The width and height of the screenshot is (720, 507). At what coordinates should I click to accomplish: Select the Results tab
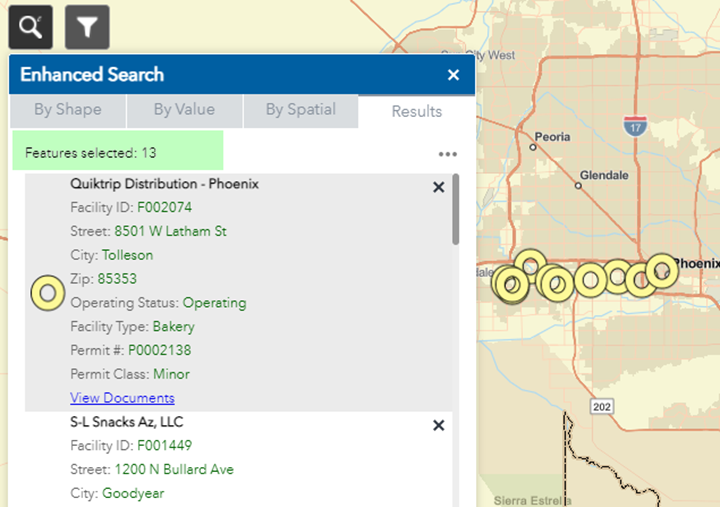tap(416, 112)
